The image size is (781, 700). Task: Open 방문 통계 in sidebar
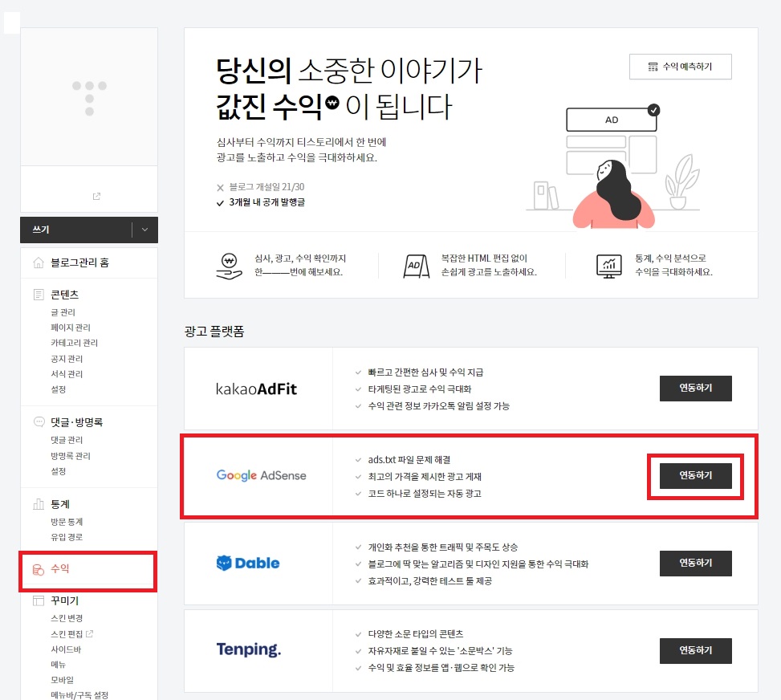pos(67,522)
